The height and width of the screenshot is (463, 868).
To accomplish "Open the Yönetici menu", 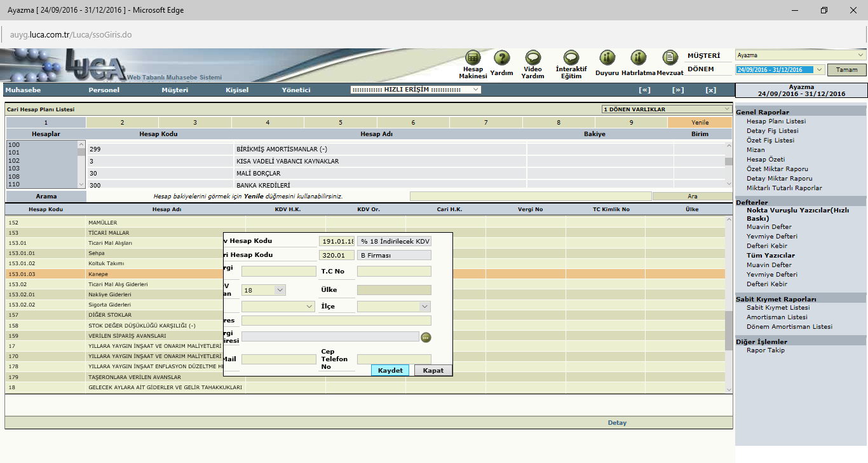I will (x=296, y=90).
